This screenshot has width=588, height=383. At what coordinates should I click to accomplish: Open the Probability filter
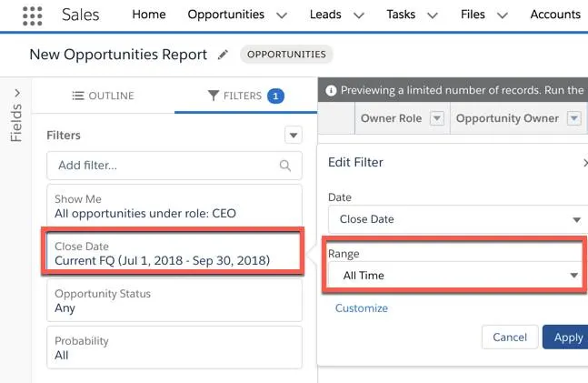tap(174, 348)
